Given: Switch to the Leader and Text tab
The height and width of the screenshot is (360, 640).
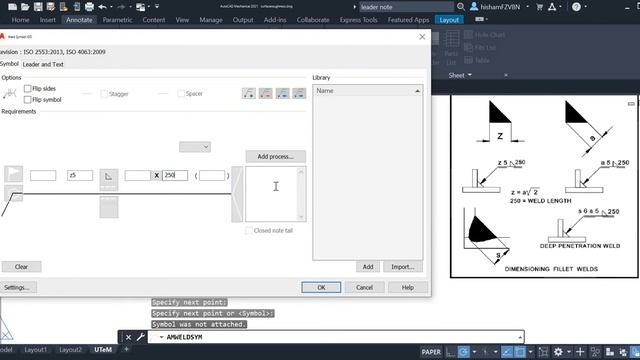Looking at the screenshot, I should coord(43,64).
